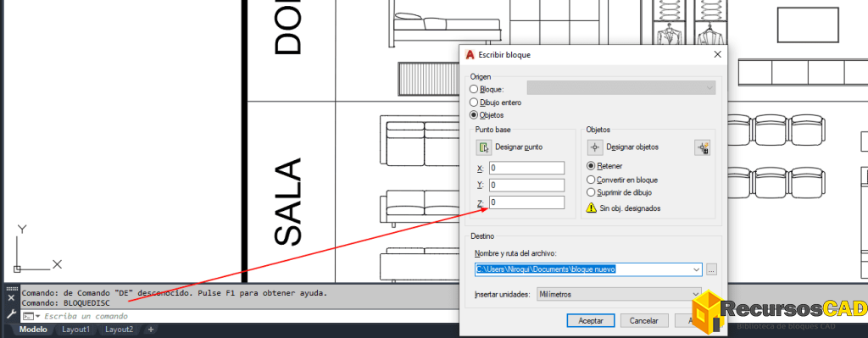
Task: Open the quick select filter icon
Action: 703,147
